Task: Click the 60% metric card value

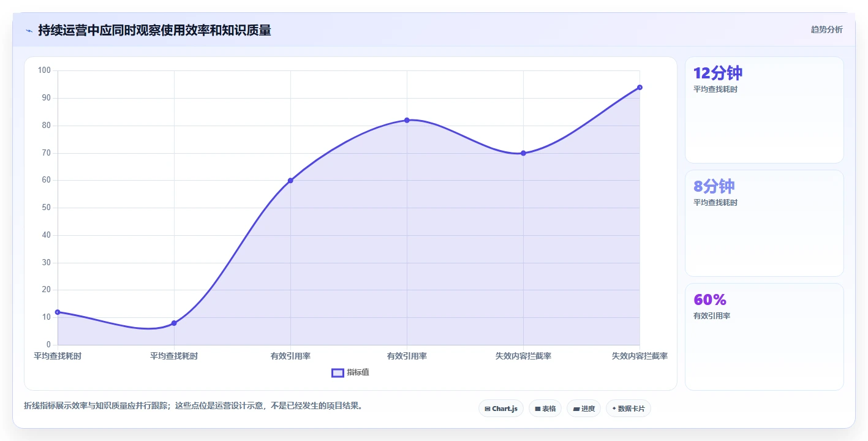Action: (710, 300)
